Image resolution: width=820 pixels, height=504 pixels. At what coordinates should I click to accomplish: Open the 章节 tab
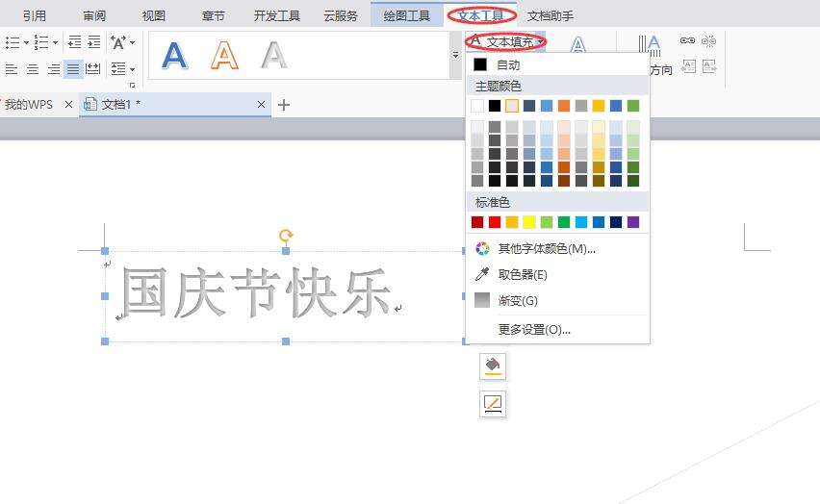pos(213,15)
